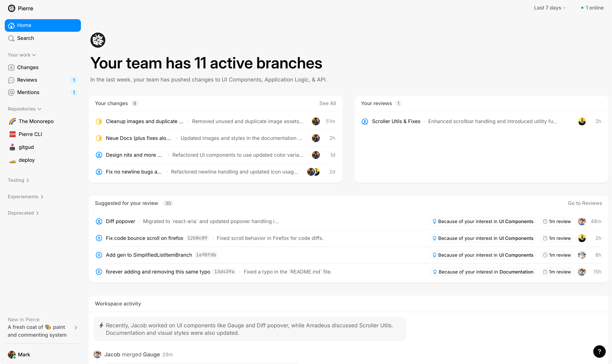
Task: Open Mentions from the sidebar
Action: tap(28, 93)
